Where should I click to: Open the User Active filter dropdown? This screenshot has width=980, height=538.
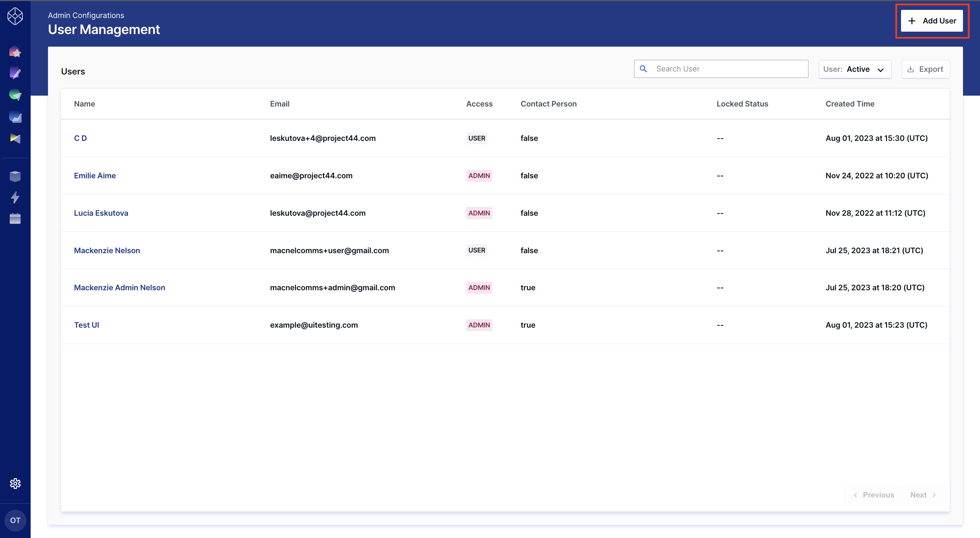pos(855,69)
